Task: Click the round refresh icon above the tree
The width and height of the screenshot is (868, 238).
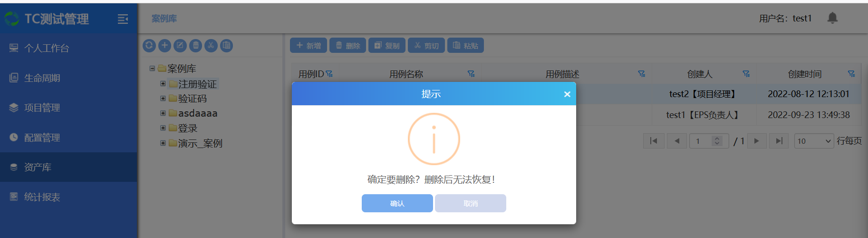Action: click(149, 46)
